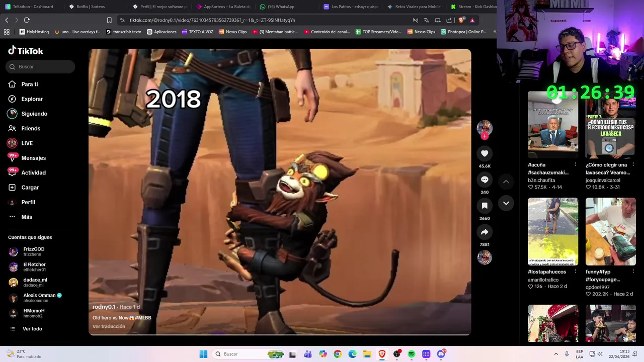The image size is (644, 362).
Task: Open the #acuña video thumbnail
Action: (x=553, y=125)
